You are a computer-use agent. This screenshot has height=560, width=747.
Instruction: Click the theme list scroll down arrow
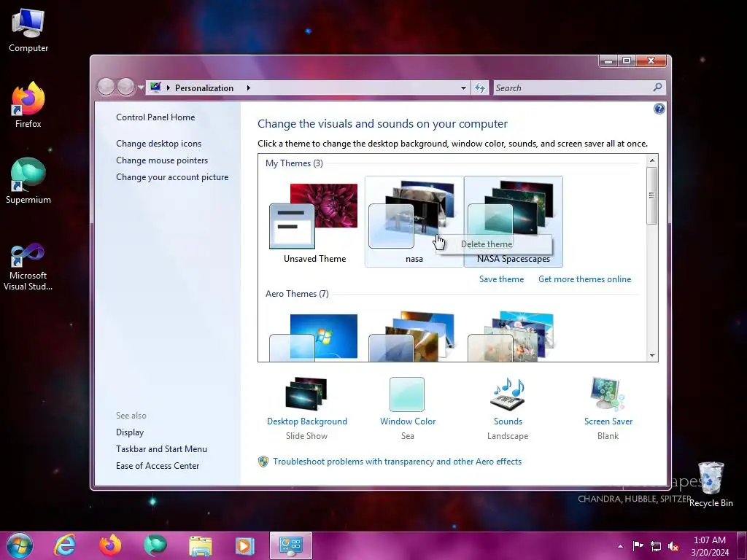point(652,356)
